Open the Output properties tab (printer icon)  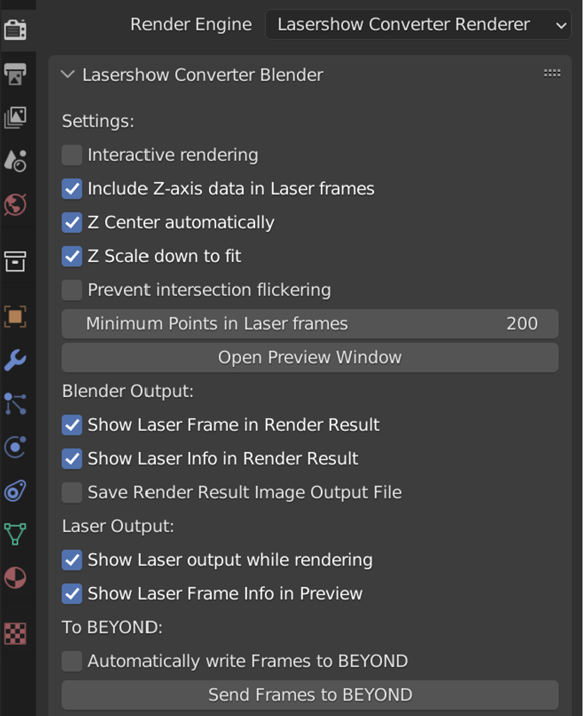pyautogui.click(x=15, y=74)
